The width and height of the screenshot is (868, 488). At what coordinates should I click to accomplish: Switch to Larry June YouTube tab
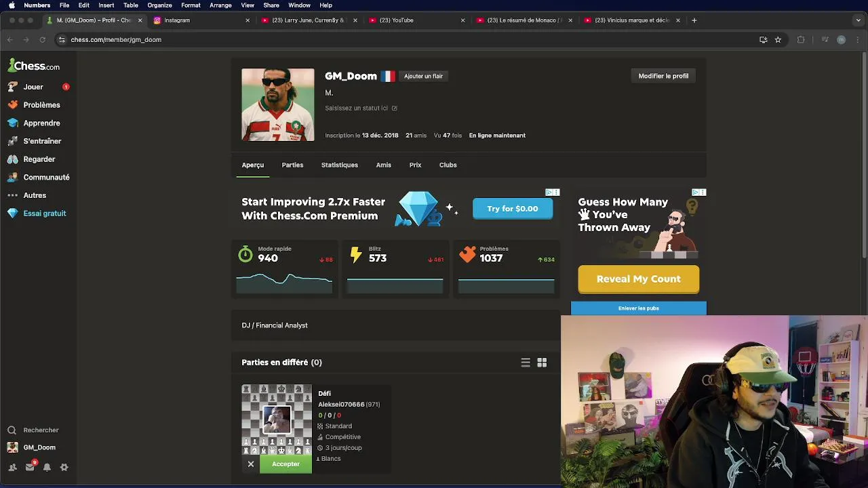click(x=309, y=20)
